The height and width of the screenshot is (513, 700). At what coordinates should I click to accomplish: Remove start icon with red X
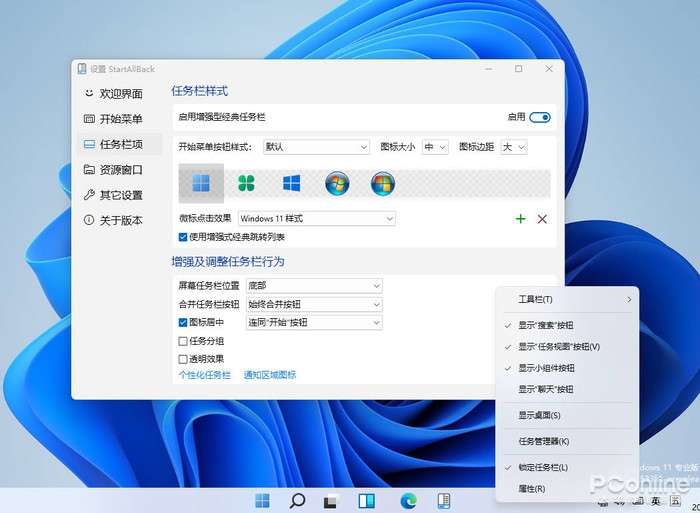(542, 219)
